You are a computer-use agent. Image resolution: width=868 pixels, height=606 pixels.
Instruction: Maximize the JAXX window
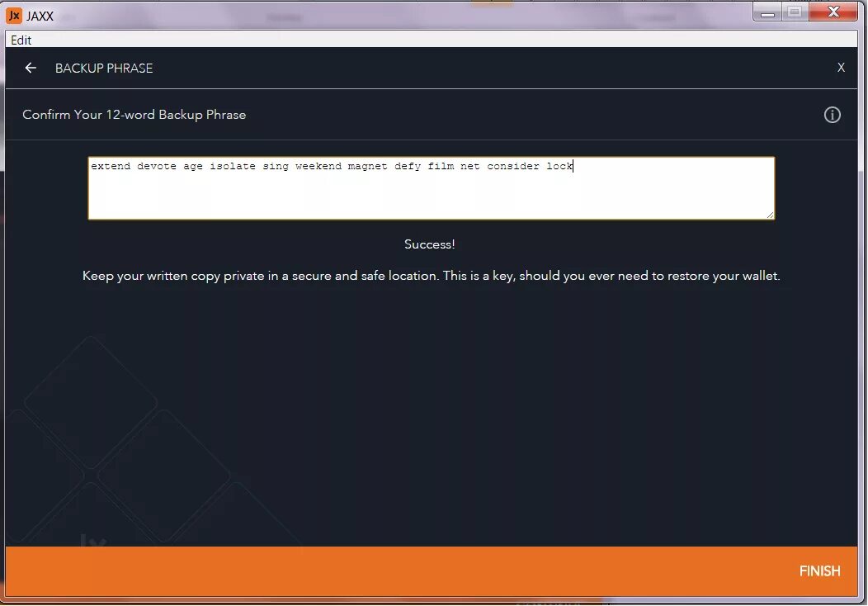click(795, 12)
